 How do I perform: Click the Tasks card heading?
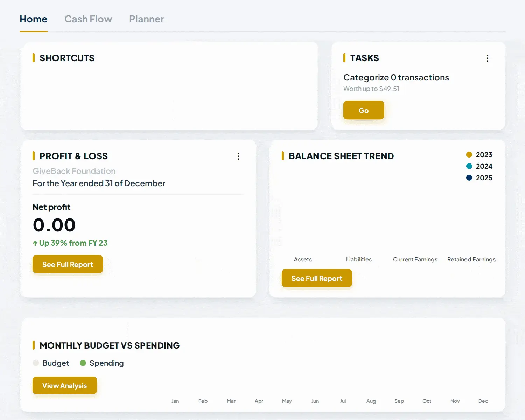point(365,58)
